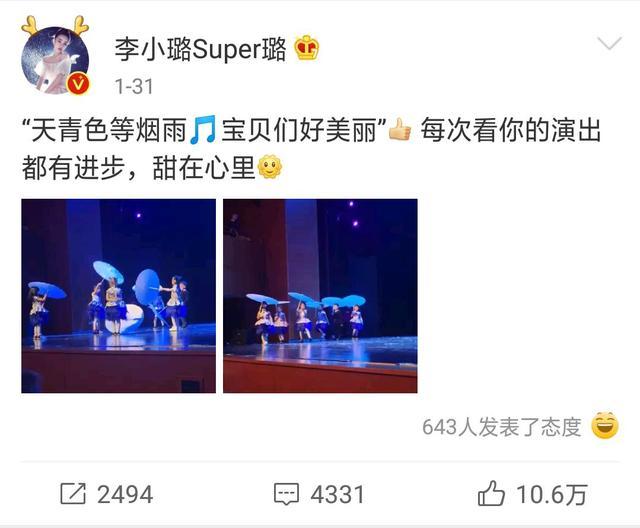Open second stage performance photo
Viewport: 640px width, 528px height.
click(x=320, y=296)
